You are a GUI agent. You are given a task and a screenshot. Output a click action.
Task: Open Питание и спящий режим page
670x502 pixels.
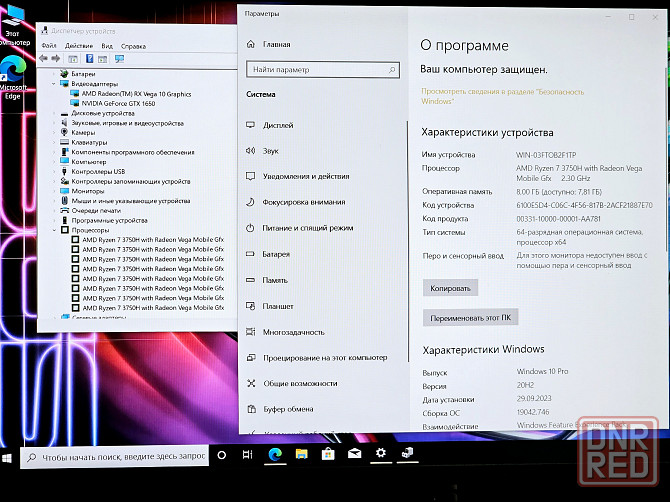300,228
